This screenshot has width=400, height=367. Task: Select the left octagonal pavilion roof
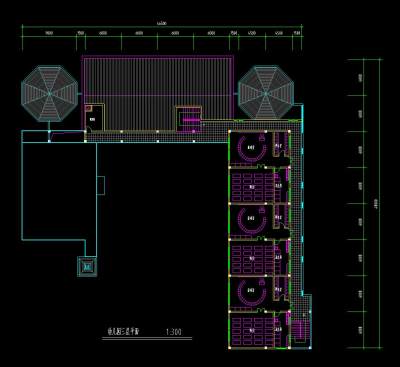[x=49, y=94]
